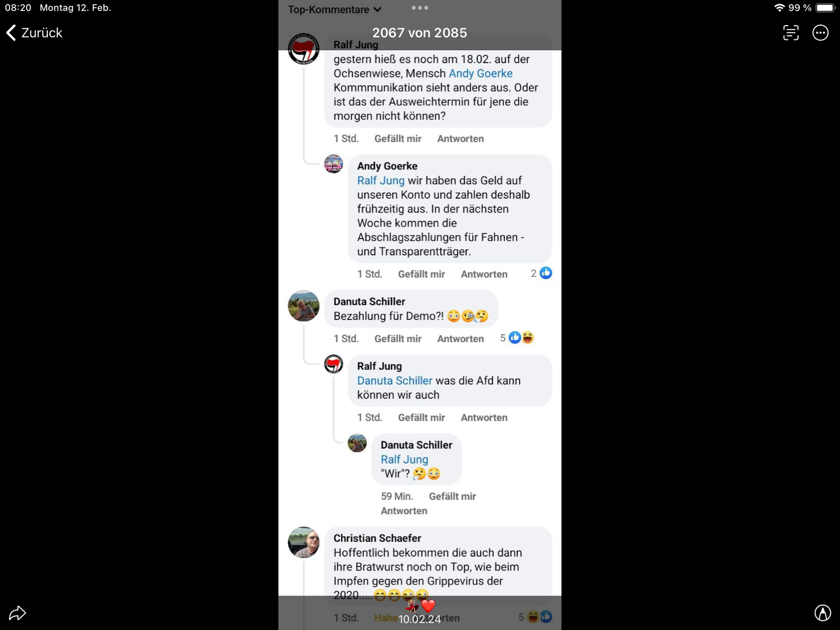The width and height of the screenshot is (840, 630).
Task: Open the Ralf Jung mention in the "Wir"? reply
Action: [404, 459]
